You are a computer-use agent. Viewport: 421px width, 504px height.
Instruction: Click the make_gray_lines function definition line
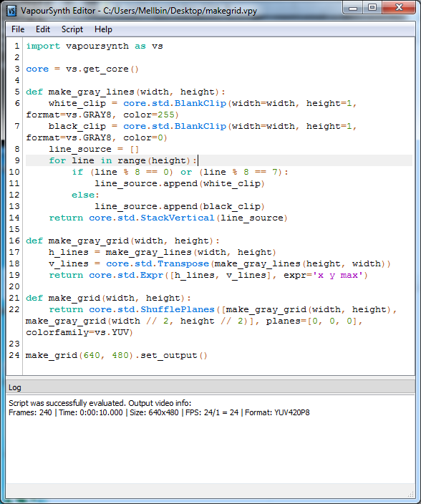pyautogui.click(x=126, y=92)
